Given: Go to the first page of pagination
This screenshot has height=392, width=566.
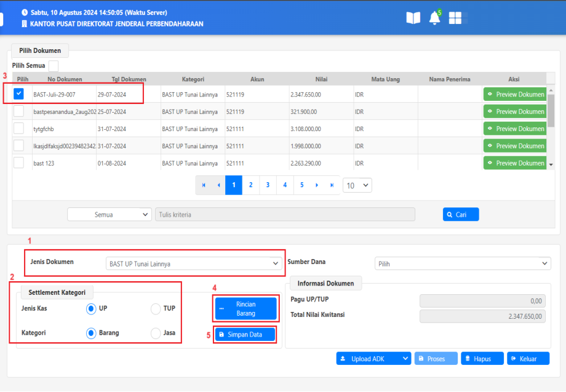Looking at the screenshot, I should [x=204, y=185].
